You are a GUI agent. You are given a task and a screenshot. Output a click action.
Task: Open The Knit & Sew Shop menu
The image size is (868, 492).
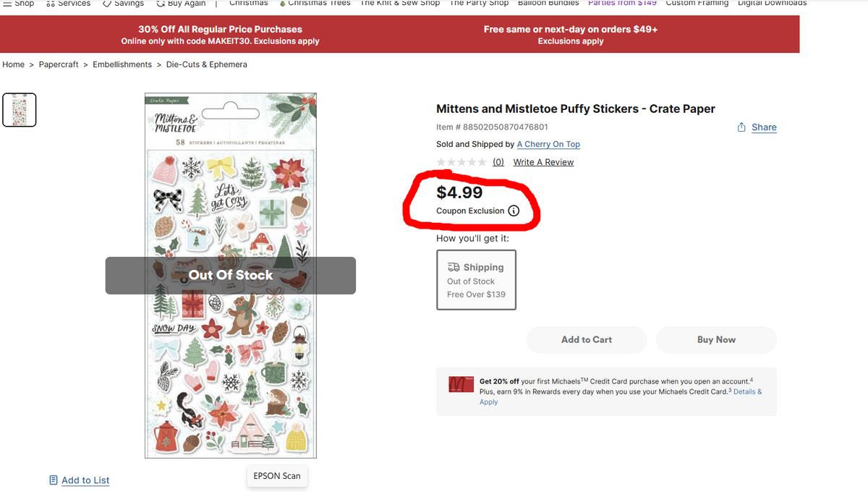tap(399, 3)
